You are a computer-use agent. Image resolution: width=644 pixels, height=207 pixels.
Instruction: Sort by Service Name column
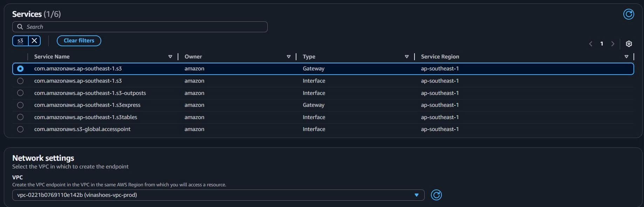click(170, 57)
